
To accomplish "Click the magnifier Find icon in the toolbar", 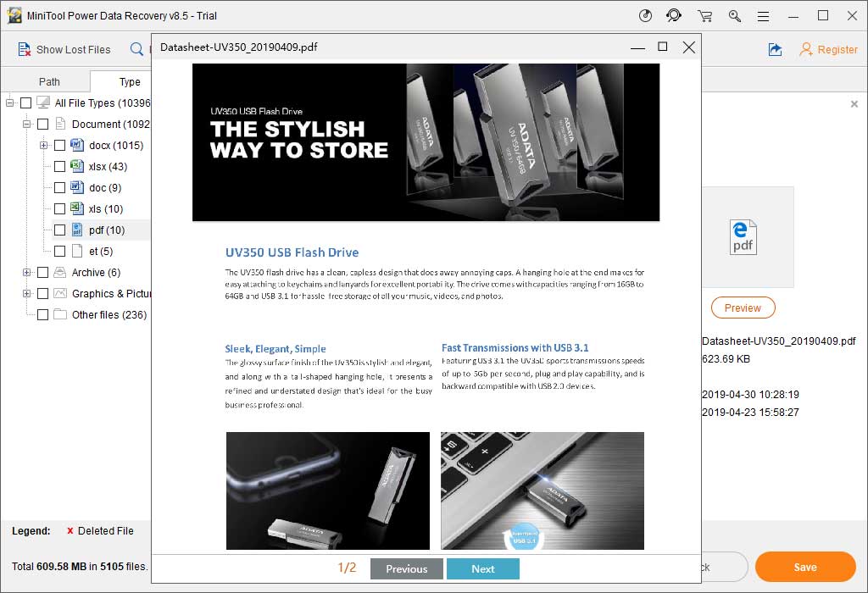I will point(136,50).
